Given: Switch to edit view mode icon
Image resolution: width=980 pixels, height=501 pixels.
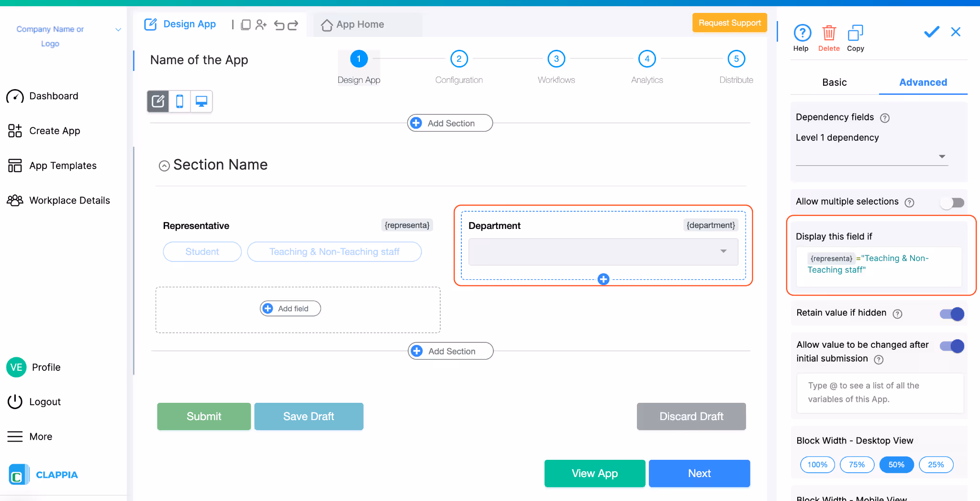Looking at the screenshot, I should tap(158, 102).
